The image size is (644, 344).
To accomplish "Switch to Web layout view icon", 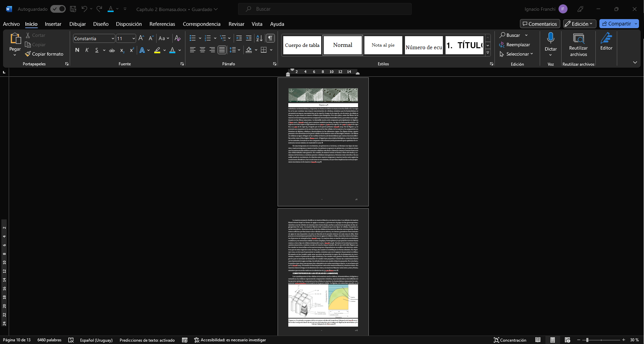I will (x=567, y=340).
